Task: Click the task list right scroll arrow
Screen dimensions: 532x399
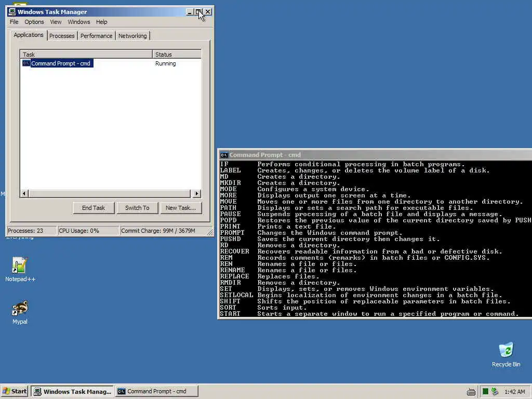Action: 197,194
